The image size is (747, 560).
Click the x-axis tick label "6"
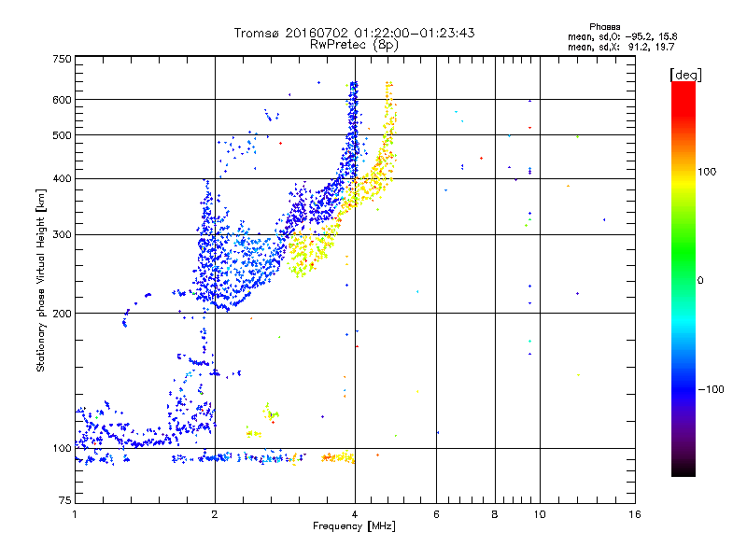click(x=436, y=514)
